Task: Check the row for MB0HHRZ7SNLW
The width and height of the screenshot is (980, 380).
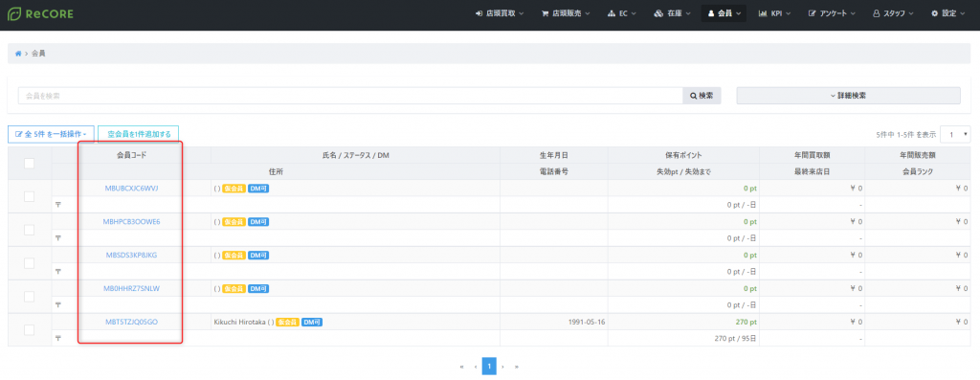Action: (30, 297)
